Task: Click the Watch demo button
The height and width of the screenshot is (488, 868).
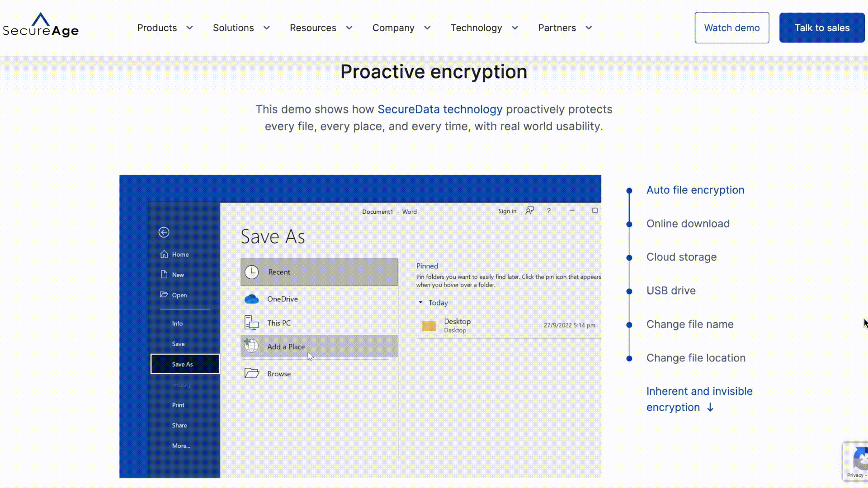Action: tap(731, 28)
